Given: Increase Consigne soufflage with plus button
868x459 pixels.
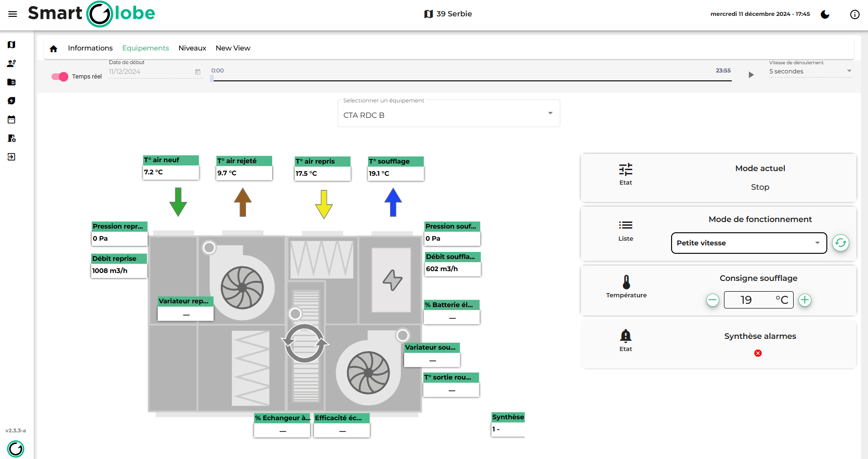Looking at the screenshot, I should [804, 300].
